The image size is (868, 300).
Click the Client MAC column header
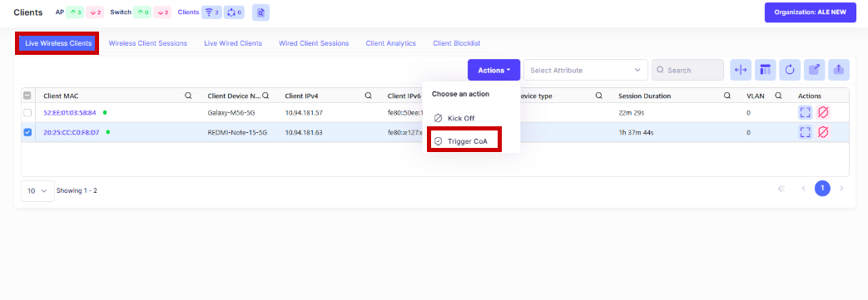[61, 96]
